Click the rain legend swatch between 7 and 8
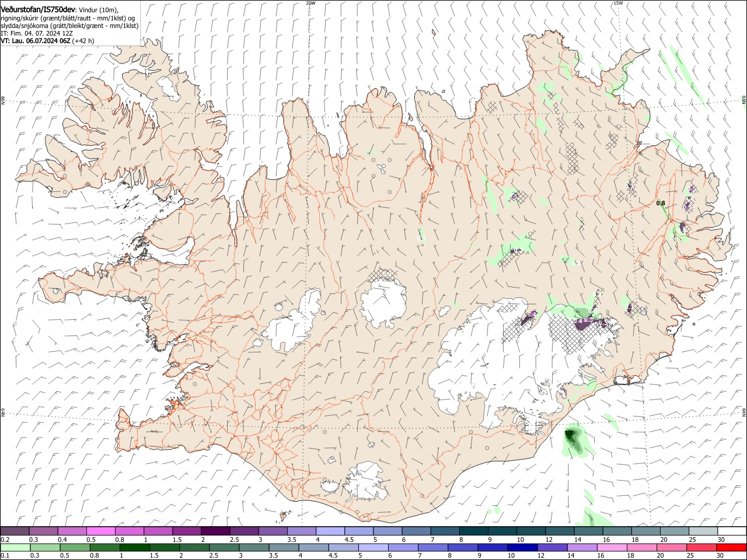The width and height of the screenshot is (747, 560). (432, 547)
